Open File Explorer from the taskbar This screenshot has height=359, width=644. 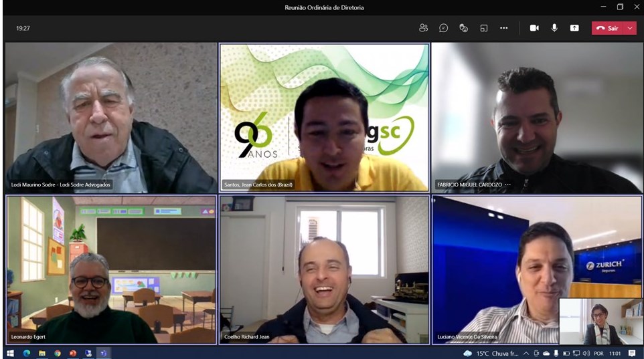click(x=42, y=353)
